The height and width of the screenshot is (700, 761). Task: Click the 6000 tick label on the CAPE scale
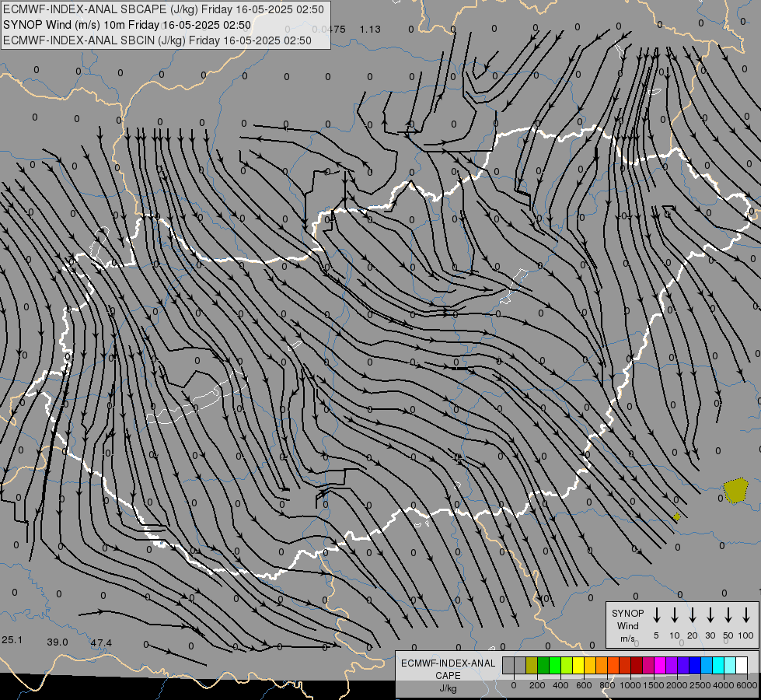pos(748,685)
